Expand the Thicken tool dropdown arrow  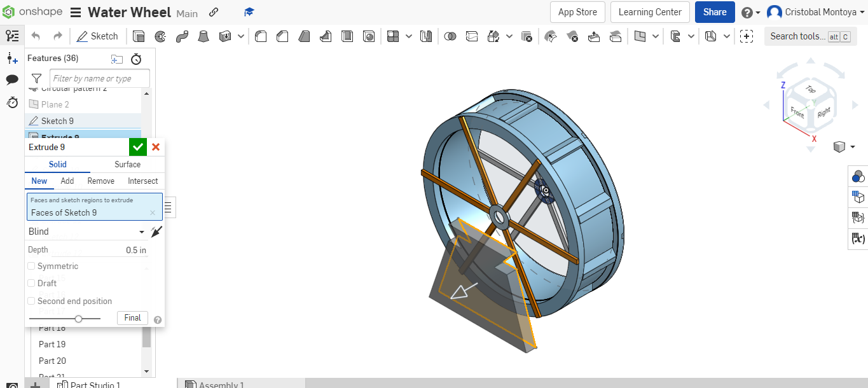point(241,36)
